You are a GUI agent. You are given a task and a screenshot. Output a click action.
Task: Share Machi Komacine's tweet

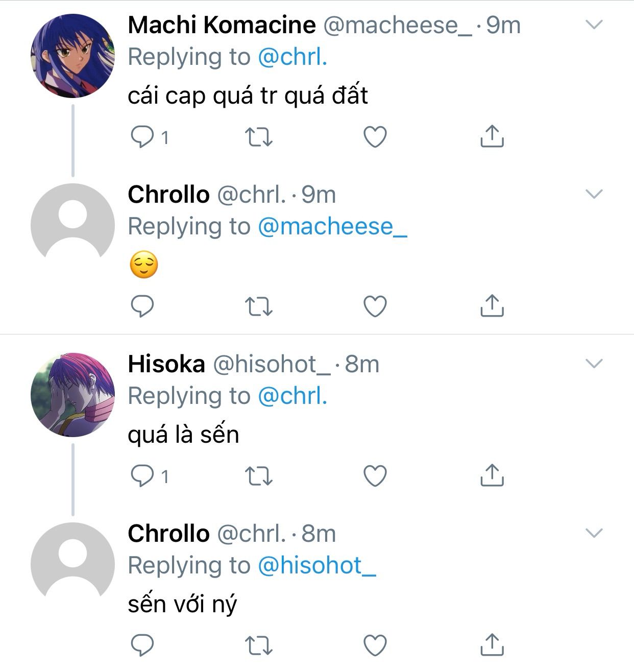coord(492,136)
